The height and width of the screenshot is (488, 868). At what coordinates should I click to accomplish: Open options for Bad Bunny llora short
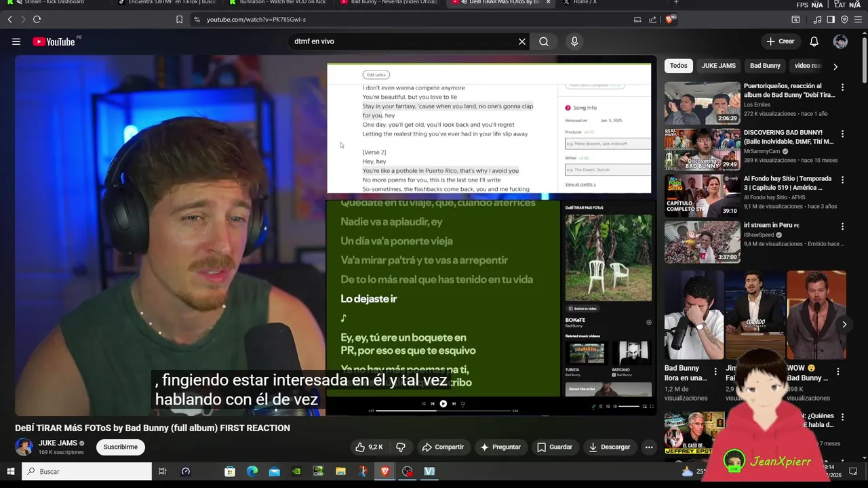coord(715,371)
